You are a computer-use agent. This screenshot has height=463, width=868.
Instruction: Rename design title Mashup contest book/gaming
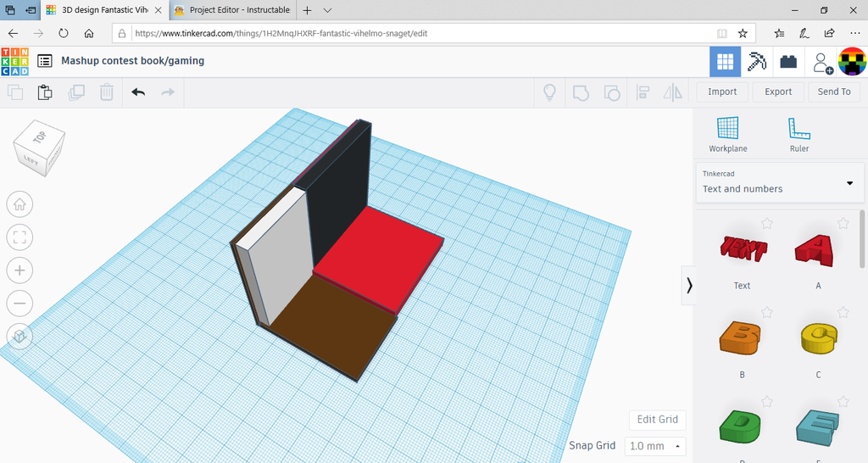tap(133, 61)
